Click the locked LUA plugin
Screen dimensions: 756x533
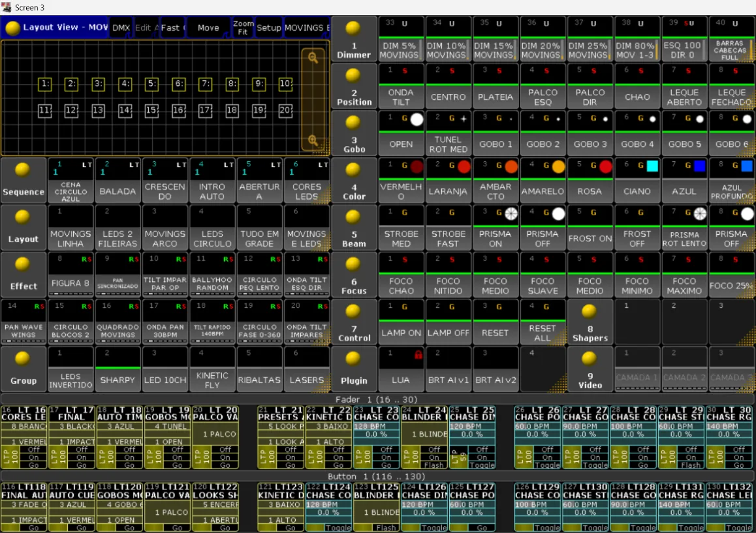401,369
